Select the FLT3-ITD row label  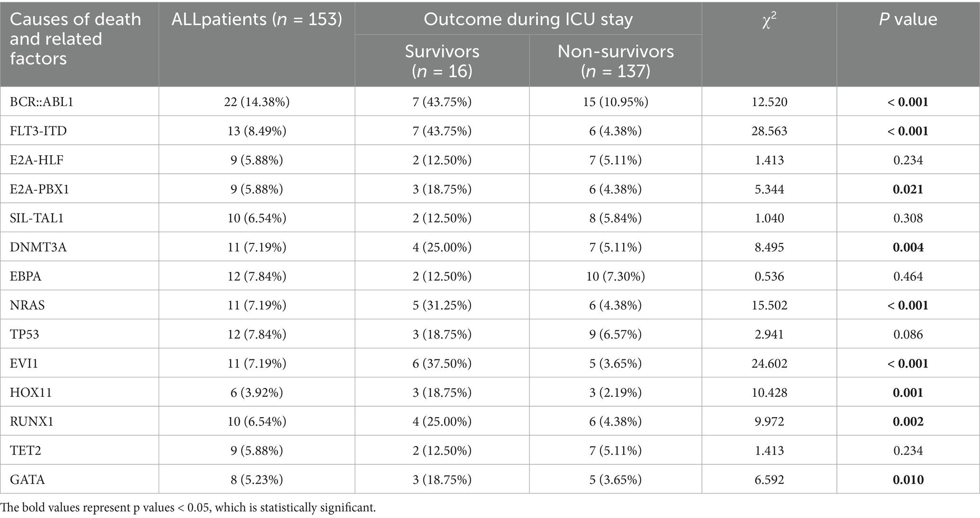point(38,131)
